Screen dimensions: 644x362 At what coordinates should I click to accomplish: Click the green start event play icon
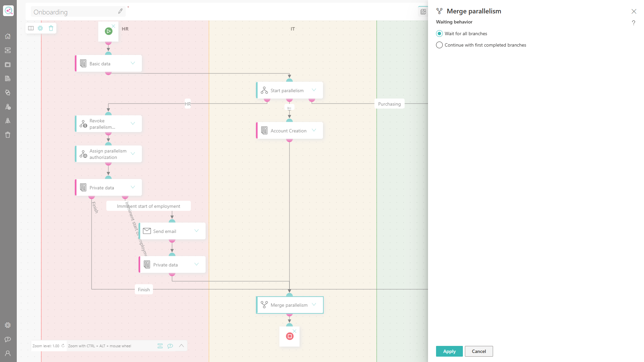(108, 31)
